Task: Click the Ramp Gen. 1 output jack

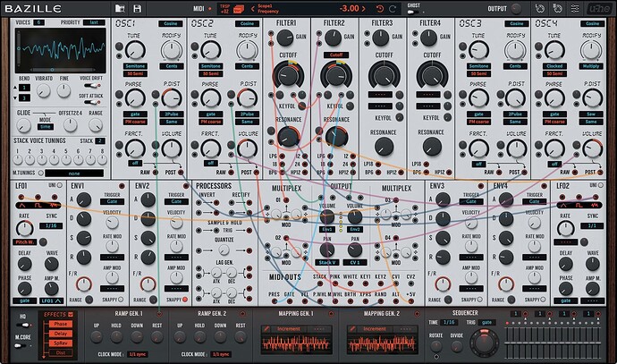Action: 159,314
